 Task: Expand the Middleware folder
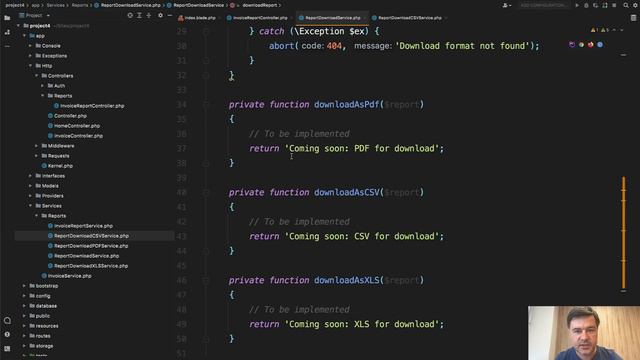pos(36,146)
